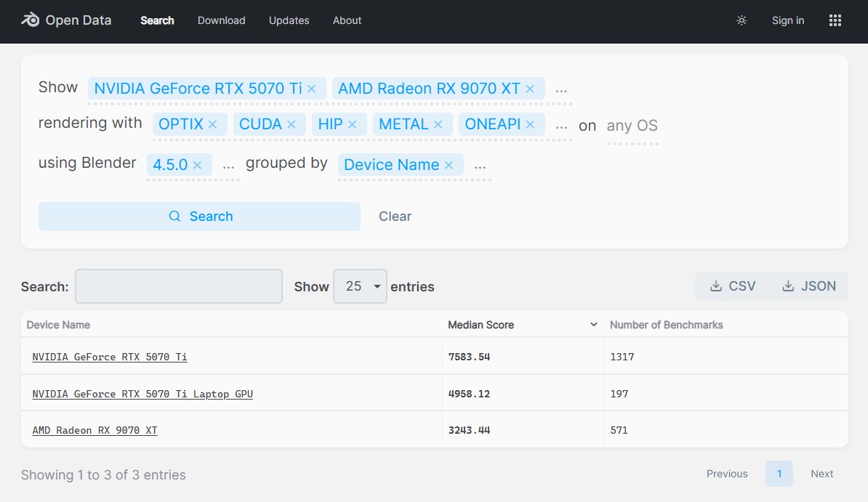
Task: Open AMD Radeon RX 9070 XT device link
Action: click(95, 431)
